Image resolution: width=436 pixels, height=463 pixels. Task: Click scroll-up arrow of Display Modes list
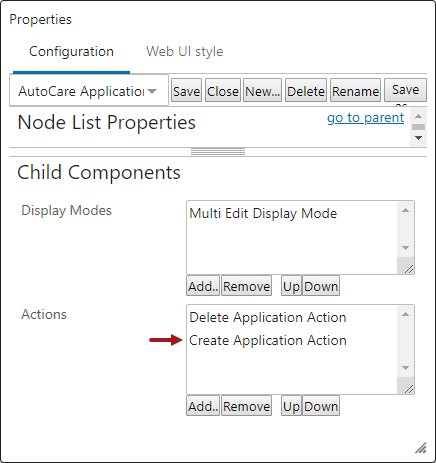pos(405,210)
